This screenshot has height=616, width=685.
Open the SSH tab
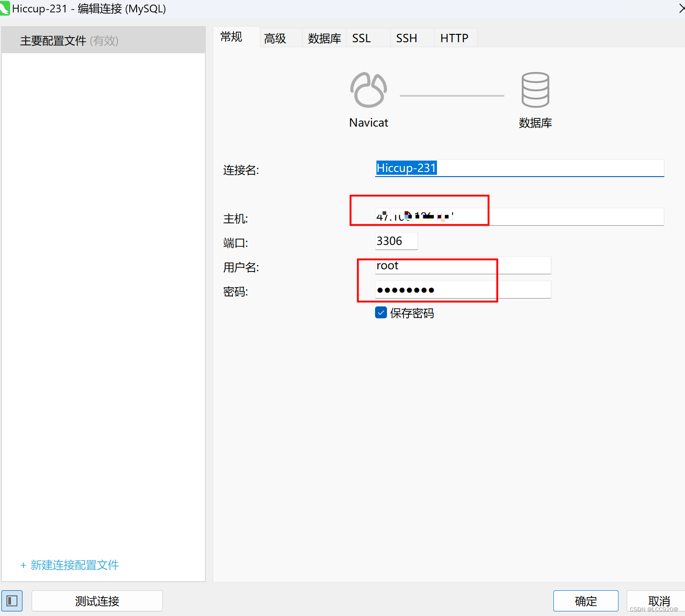pos(407,38)
